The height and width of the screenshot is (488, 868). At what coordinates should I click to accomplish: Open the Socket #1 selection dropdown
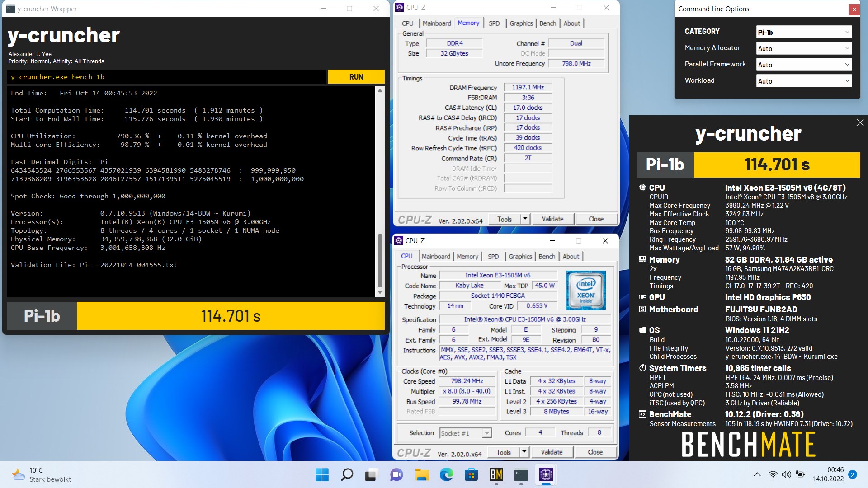[465, 433]
